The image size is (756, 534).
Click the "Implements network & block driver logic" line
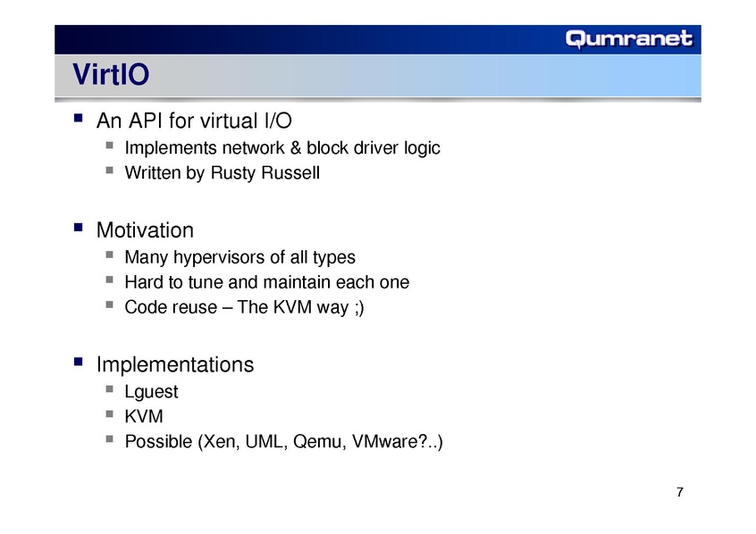[282, 147]
